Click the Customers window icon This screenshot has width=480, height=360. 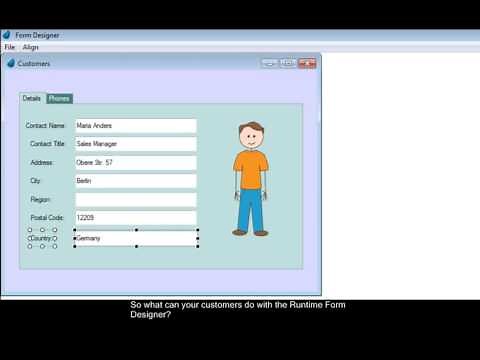pos(11,63)
